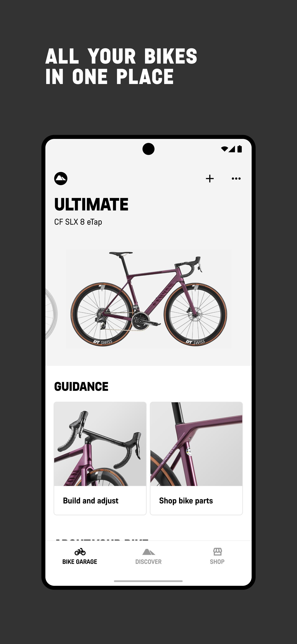This screenshot has width=297, height=644.
Task: Tap the Canyon logo icon
Action: 61,179
